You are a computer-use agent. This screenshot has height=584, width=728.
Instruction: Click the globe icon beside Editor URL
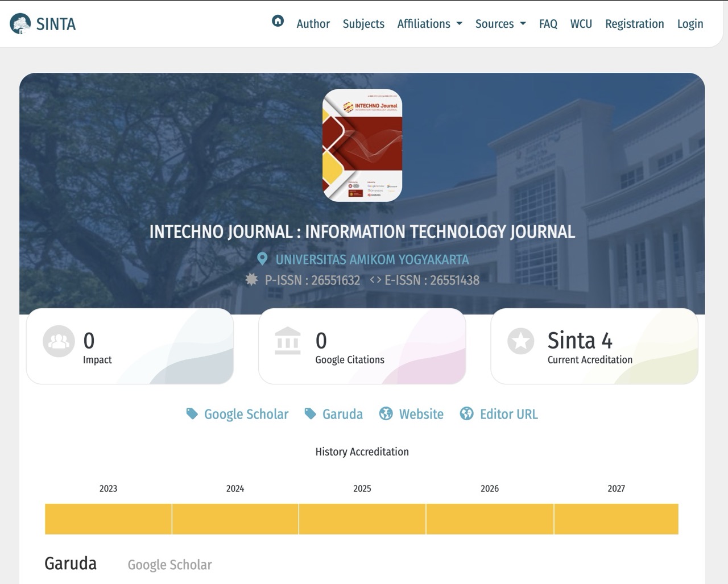pyautogui.click(x=467, y=414)
